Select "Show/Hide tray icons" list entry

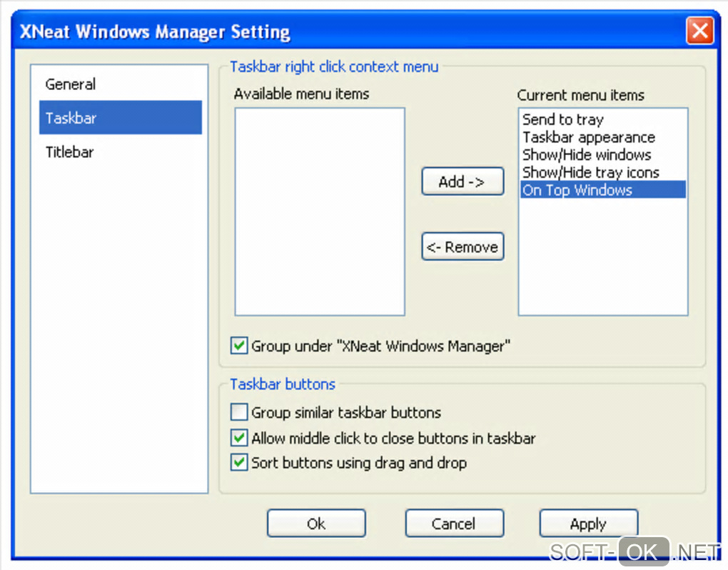[602, 172]
